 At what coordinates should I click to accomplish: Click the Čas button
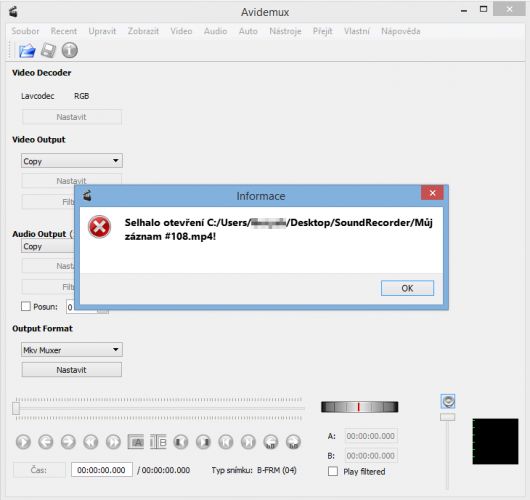[x=39, y=470]
